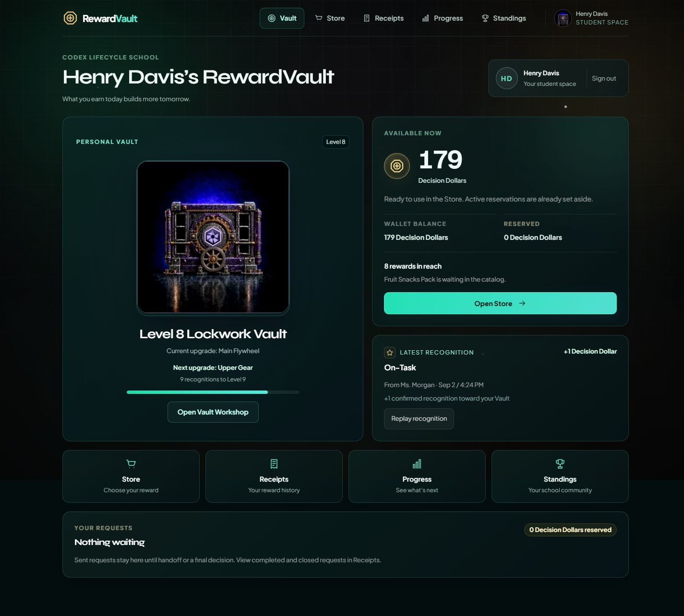This screenshot has width=684, height=616.
Task: Click the Latest Recognition star icon
Action: [x=390, y=352]
